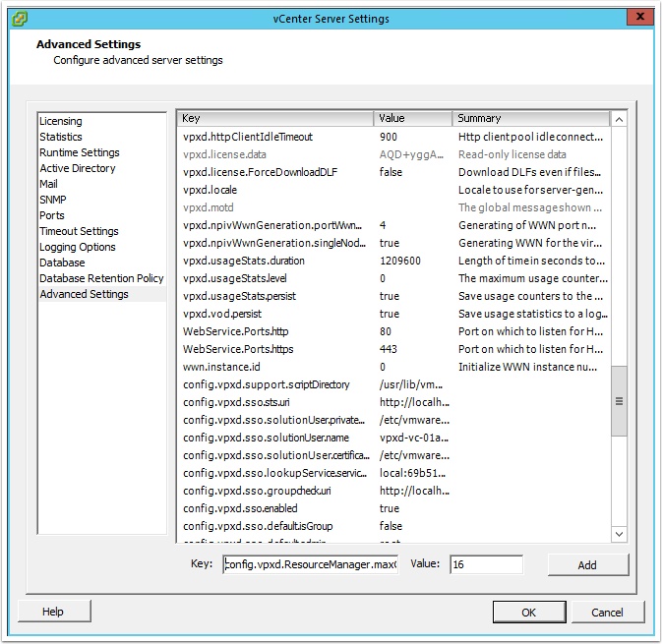
Task: Select the config.vpxd.sso.solutionUser.name key
Action: tap(266, 439)
